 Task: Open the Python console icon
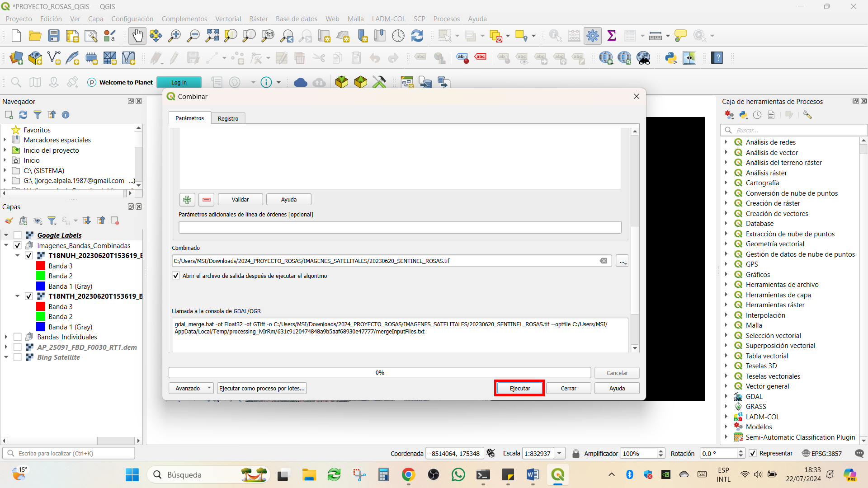pyautogui.click(x=671, y=58)
